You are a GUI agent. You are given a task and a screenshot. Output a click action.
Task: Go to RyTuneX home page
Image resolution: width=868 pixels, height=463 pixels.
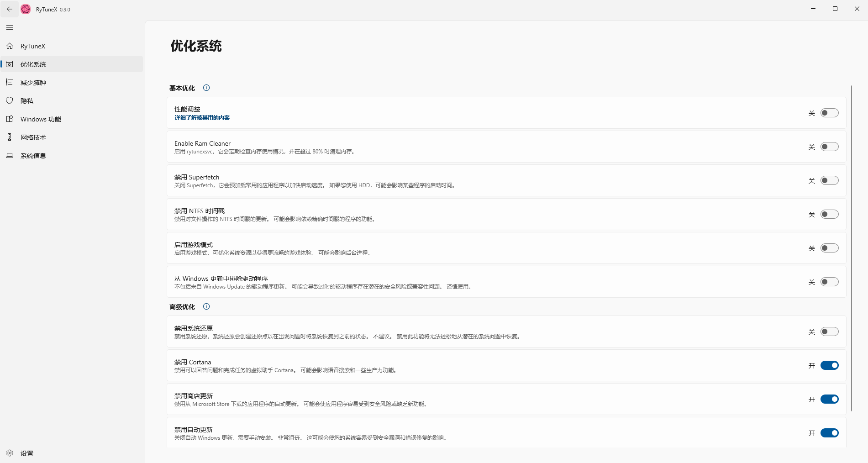click(x=72, y=46)
